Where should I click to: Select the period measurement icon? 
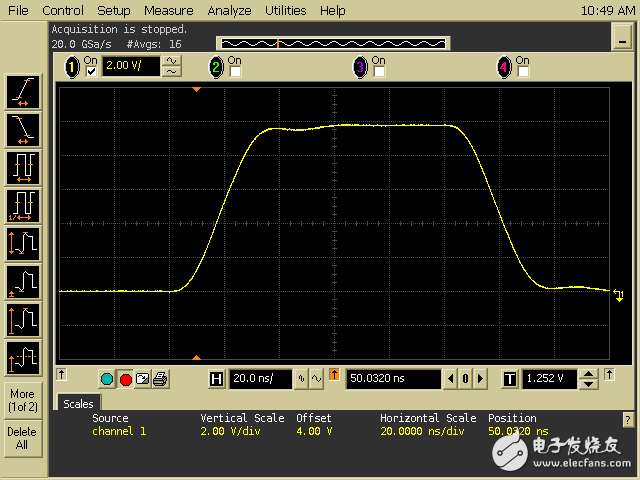click(x=23, y=165)
